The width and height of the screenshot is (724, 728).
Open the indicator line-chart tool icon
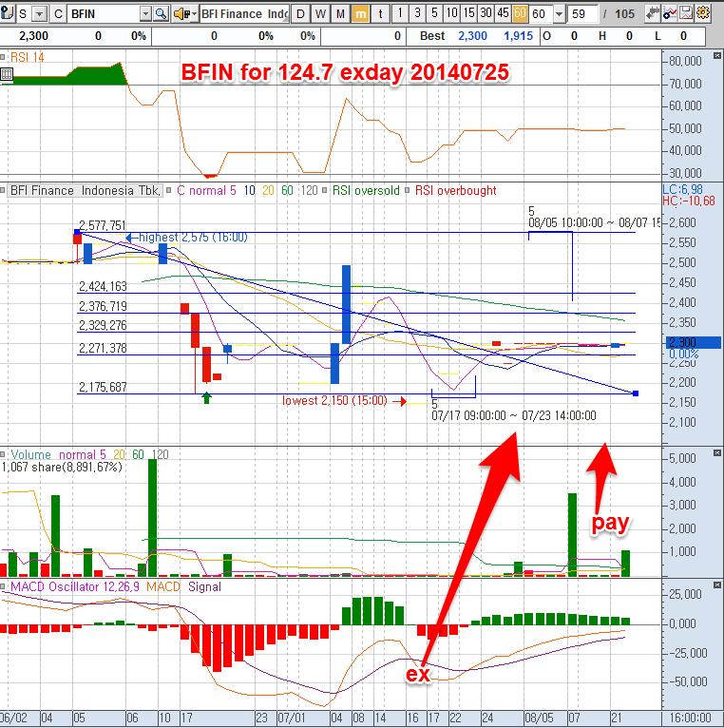pyautogui.click(x=669, y=13)
